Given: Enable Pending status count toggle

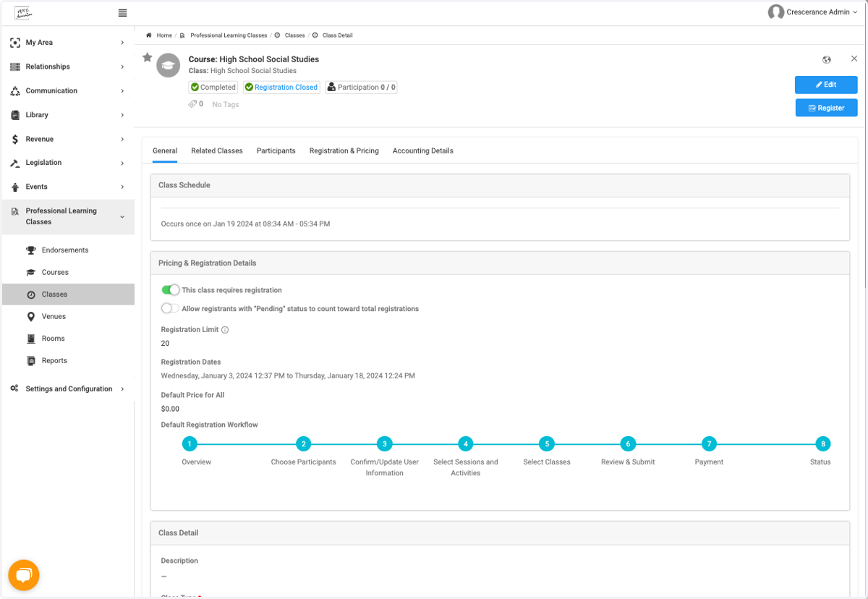Looking at the screenshot, I should 170,308.
